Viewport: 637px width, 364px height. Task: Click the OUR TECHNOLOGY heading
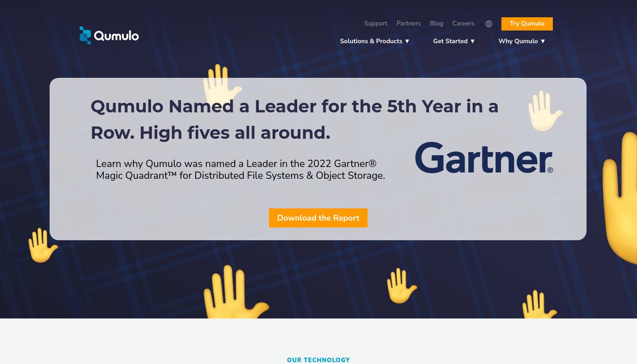point(318,360)
